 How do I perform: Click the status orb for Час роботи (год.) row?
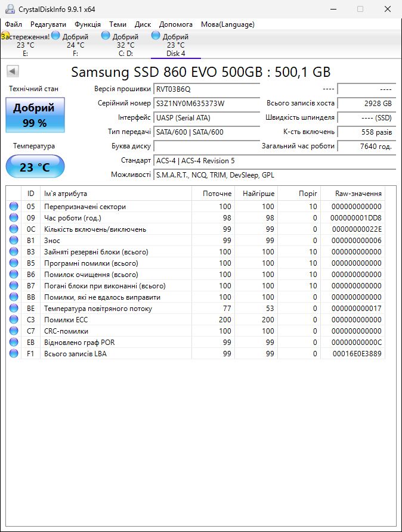(14, 217)
